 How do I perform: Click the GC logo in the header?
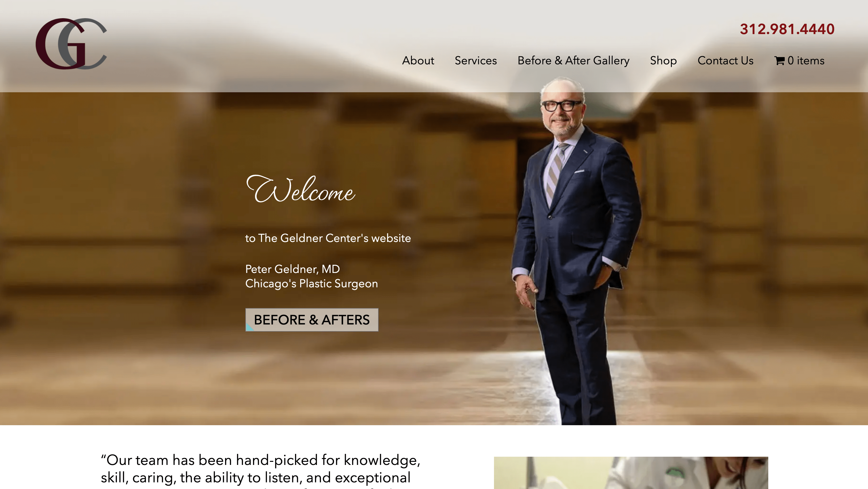coord(71,44)
